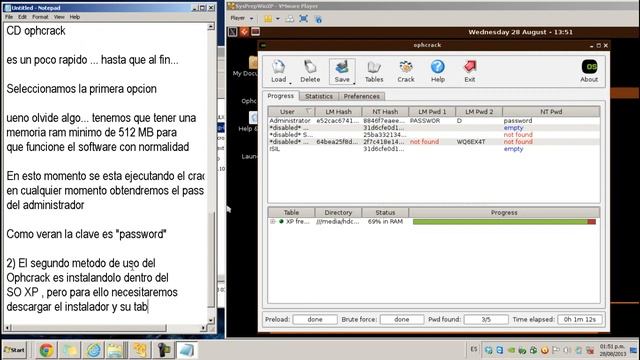Click the 'password' NT Pwd cell
This screenshot has height=360, width=640.
point(518,121)
